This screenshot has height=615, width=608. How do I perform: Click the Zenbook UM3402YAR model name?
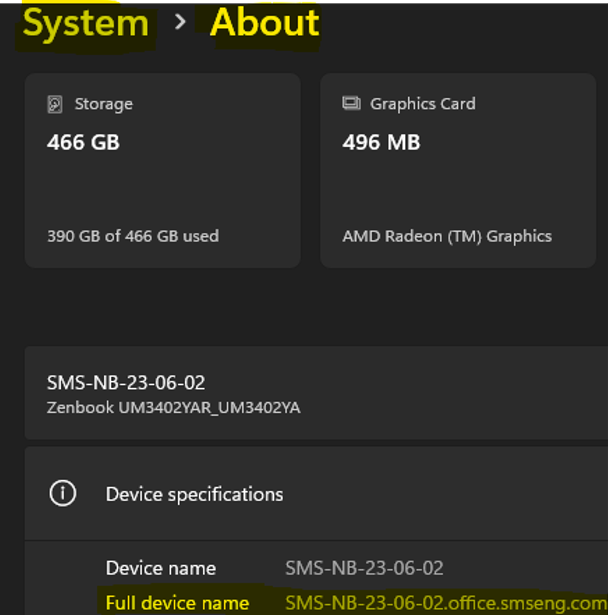click(x=173, y=407)
